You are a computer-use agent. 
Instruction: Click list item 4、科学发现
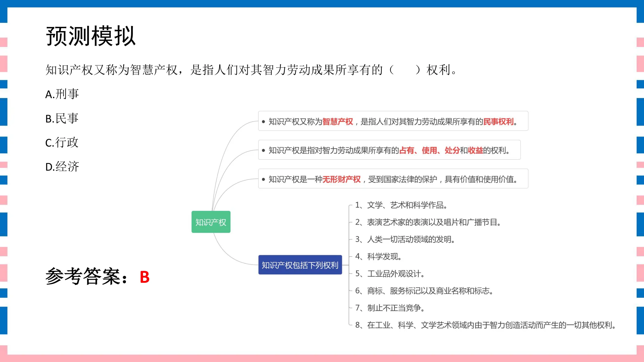coord(378,256)
